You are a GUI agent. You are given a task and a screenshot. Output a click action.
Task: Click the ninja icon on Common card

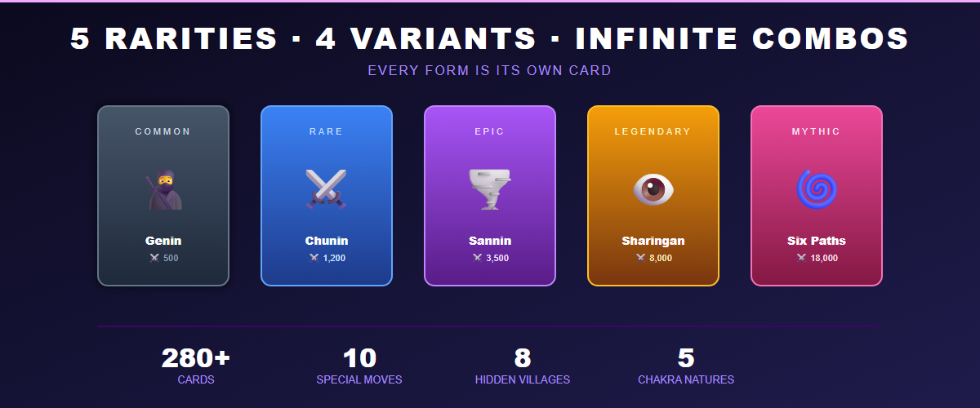[x=163, y=190]
